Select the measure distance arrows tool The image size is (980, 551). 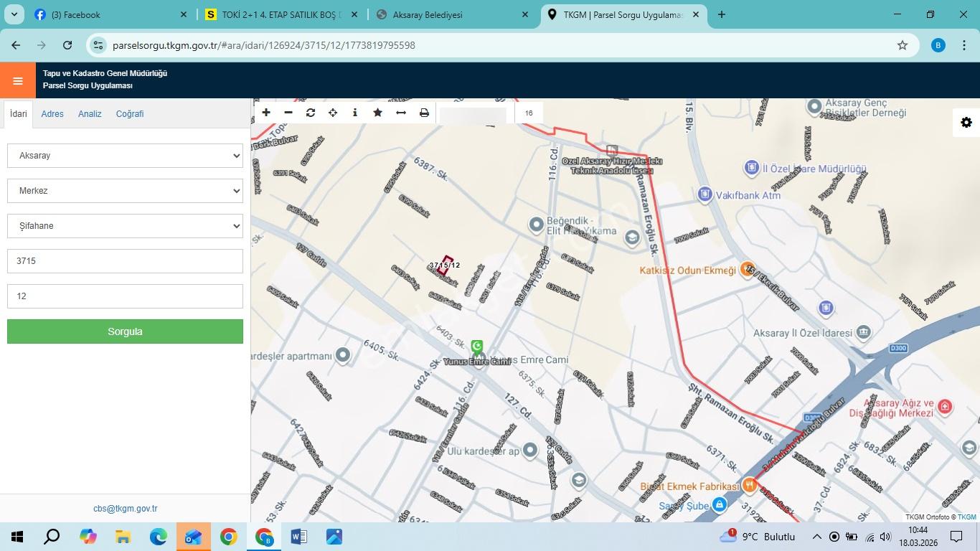click(x=401, y=113)
